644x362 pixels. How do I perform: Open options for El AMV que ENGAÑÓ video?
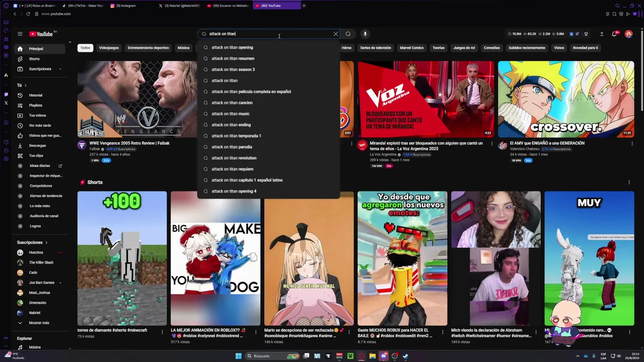pos(632,144)
